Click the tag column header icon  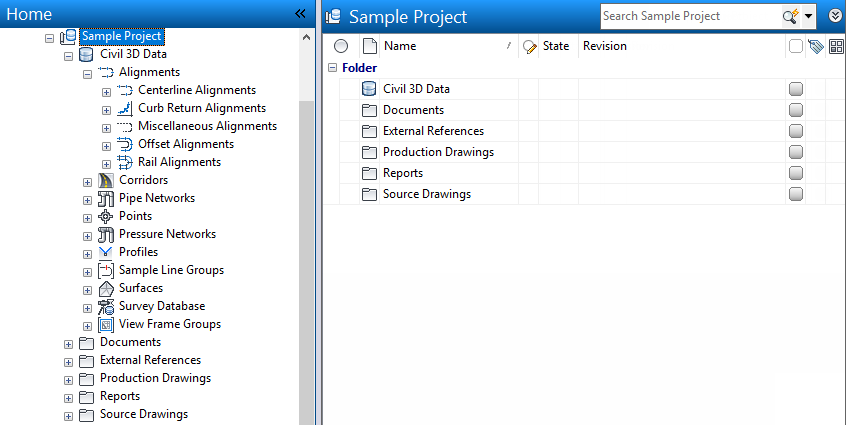[815, 46]
